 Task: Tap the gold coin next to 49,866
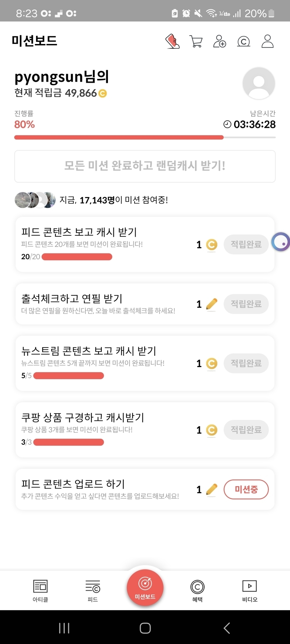tap(103, 93)
